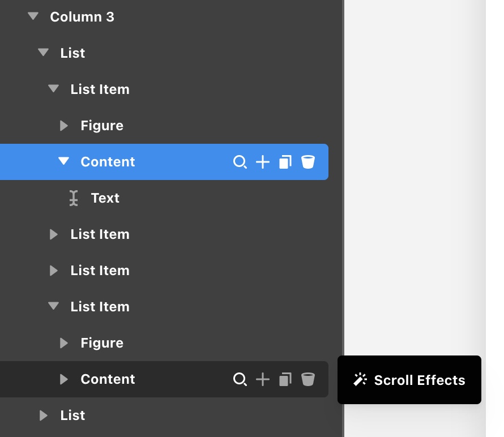The height and width of the screenshot is (437, 504).
Task: Delete the selected Content element
Action: (x=307, y=162)
